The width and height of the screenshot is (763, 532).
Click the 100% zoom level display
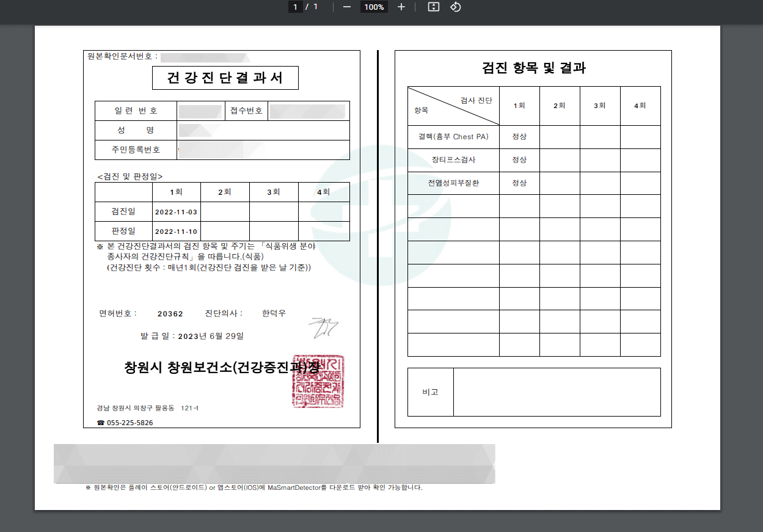373,7
